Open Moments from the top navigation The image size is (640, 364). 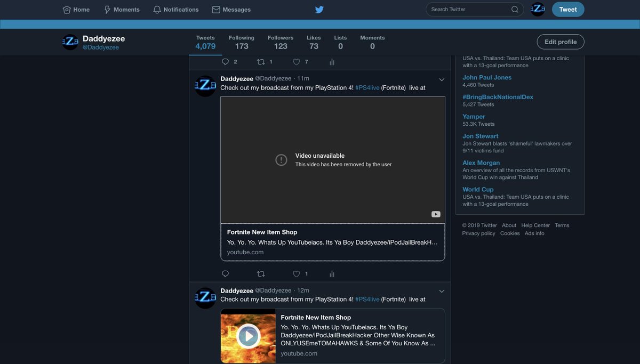coord(122,10)
